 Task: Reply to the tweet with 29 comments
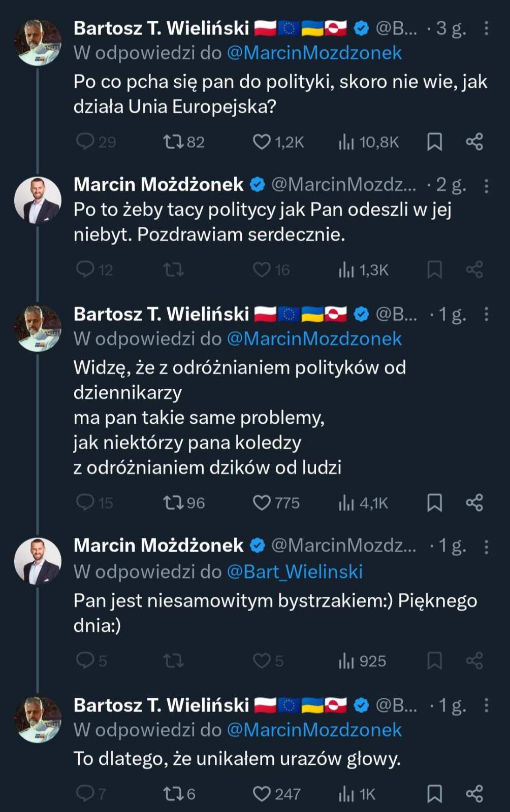85,142
